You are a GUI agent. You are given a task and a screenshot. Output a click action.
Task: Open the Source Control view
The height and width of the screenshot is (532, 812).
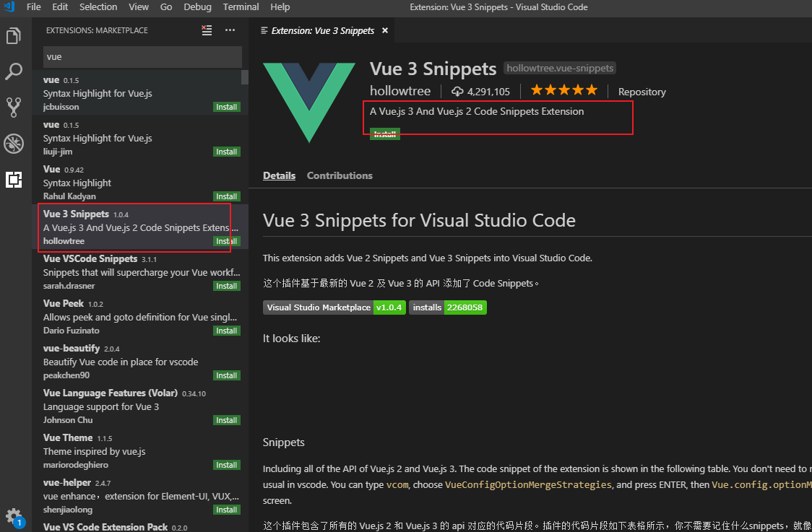coord(14,107)
